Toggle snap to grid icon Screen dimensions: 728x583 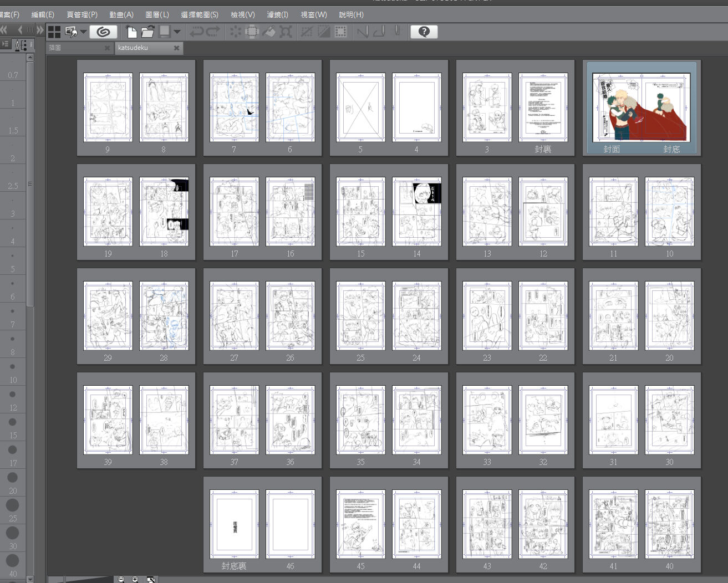[397, 32]
